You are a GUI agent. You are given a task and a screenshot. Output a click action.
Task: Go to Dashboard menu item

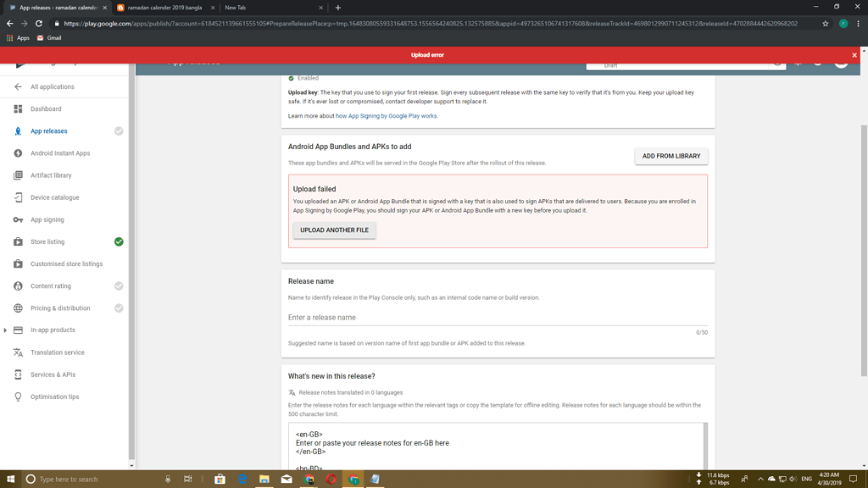pyautogui.click(x=46, y=109)
